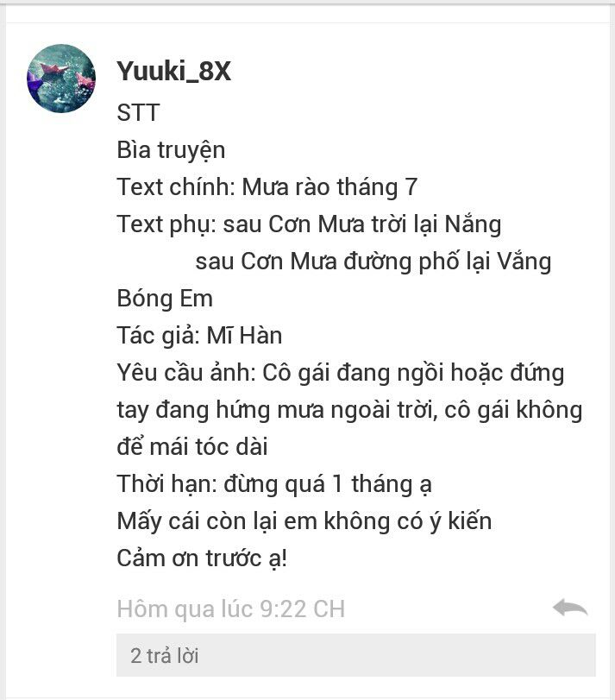Expand the "2 trả lời" replies bar

356,655
